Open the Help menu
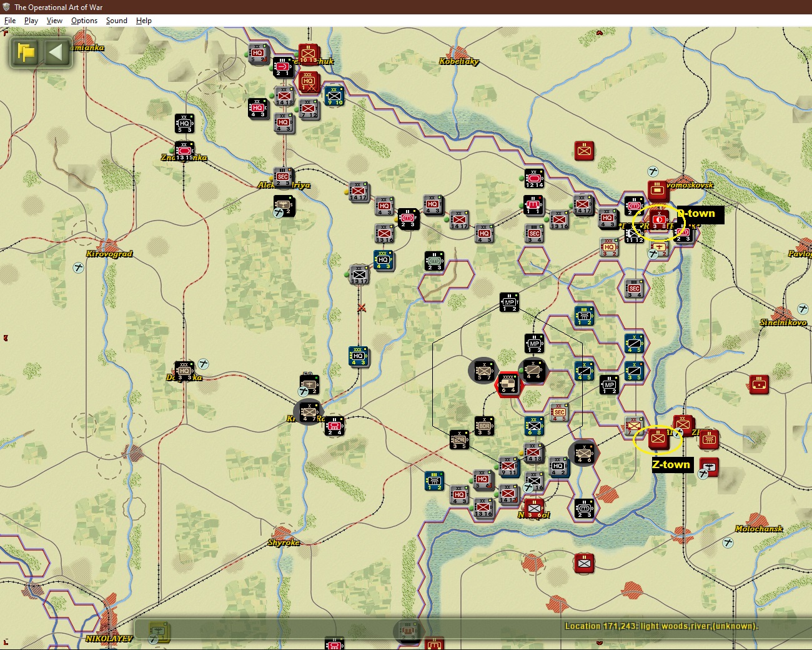Image resolution: width=812 pixels, height=650 pixels. point(144,21)
